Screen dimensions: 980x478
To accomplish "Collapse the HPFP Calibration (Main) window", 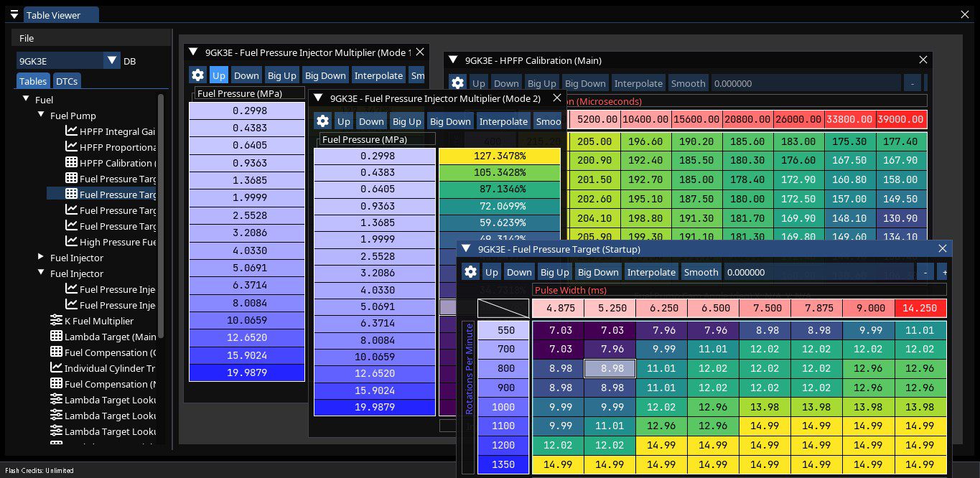I will (453, 60).
